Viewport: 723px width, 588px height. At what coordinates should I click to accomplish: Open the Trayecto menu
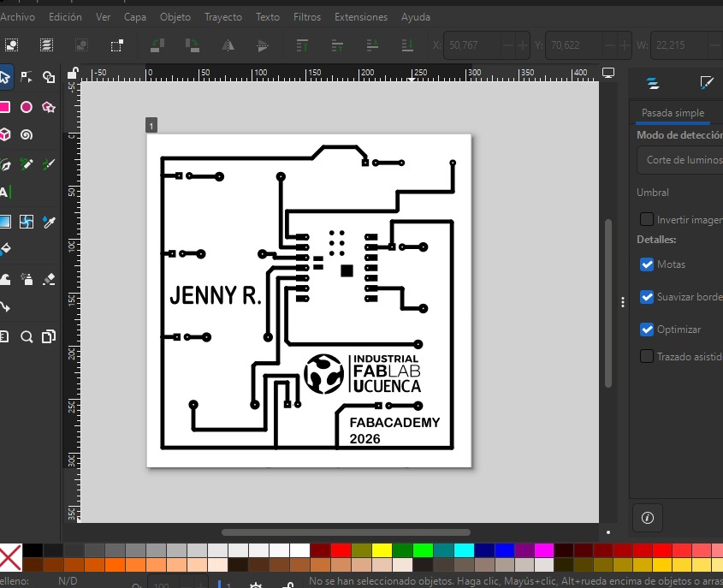tap(223, 17)
